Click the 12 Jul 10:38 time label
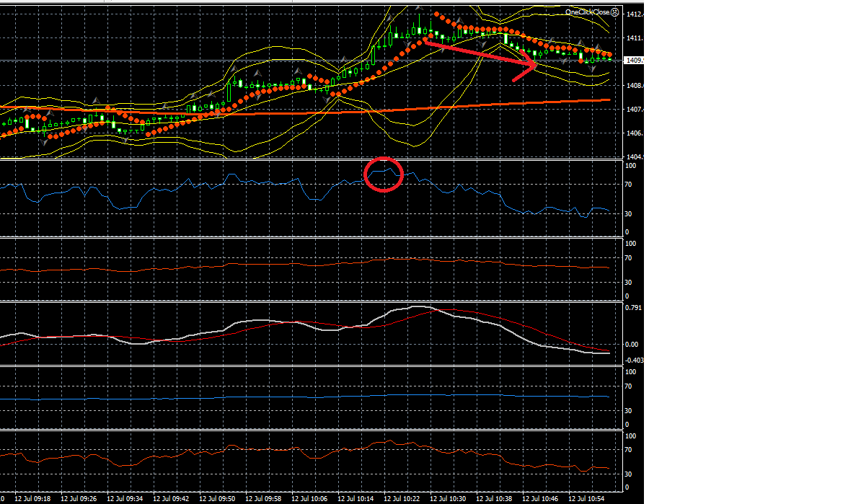The image size is (861, 504). (494, 498)
